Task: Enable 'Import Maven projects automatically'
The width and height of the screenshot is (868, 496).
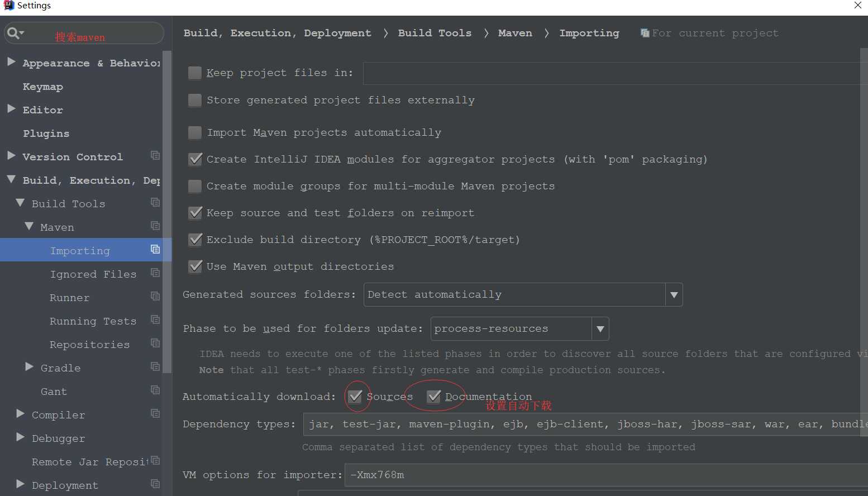Action: (195, 132)
